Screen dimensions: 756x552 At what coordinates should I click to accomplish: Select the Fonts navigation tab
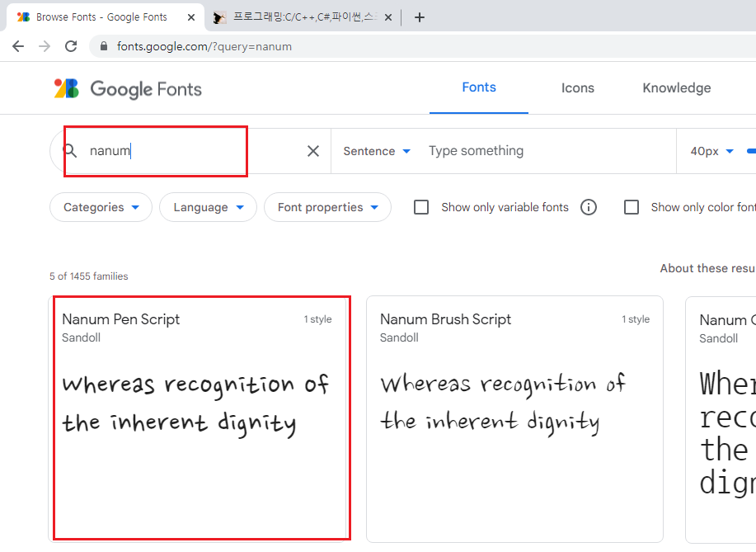pos(479,87)
